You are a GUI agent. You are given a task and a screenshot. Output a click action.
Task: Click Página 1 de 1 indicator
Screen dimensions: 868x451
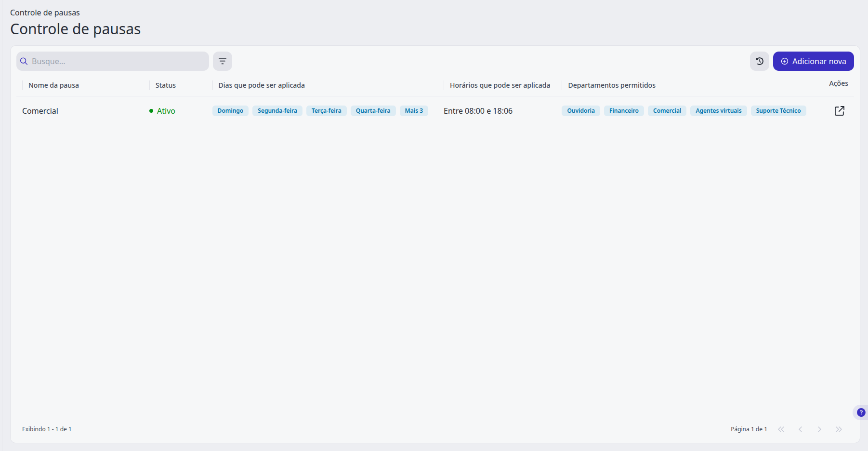point(749,429)
